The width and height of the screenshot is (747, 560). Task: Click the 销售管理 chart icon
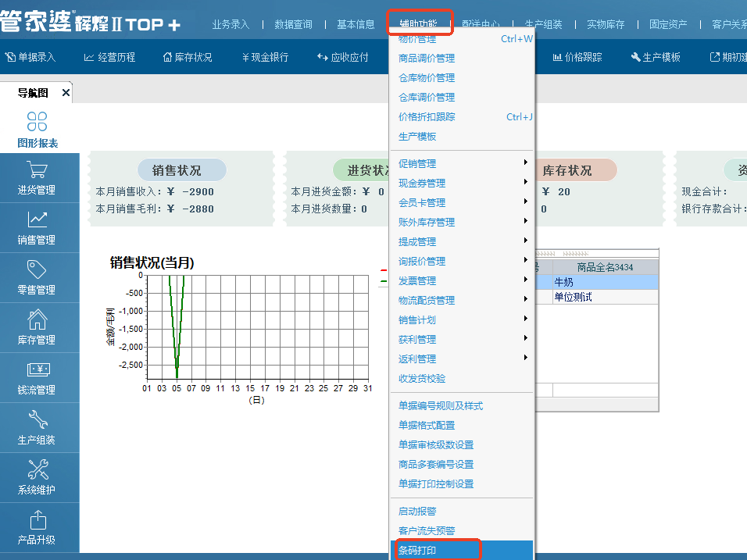(x=37, y=220)
